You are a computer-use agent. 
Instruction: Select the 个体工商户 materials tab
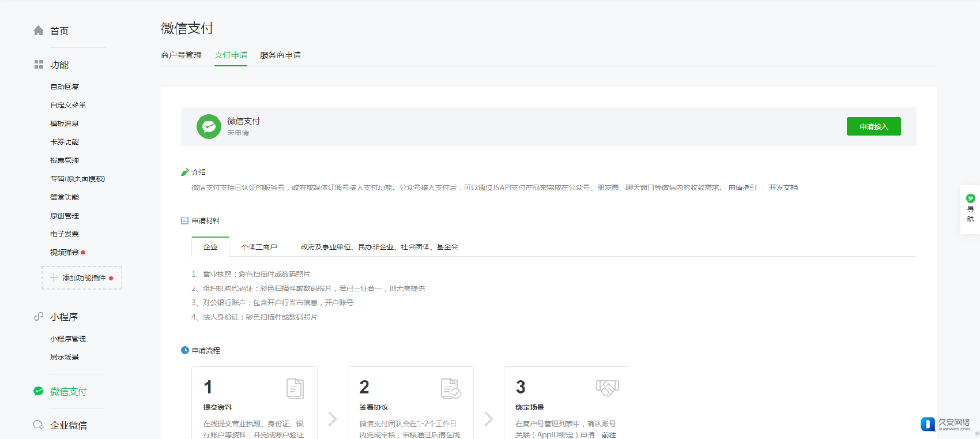(259, 247)
